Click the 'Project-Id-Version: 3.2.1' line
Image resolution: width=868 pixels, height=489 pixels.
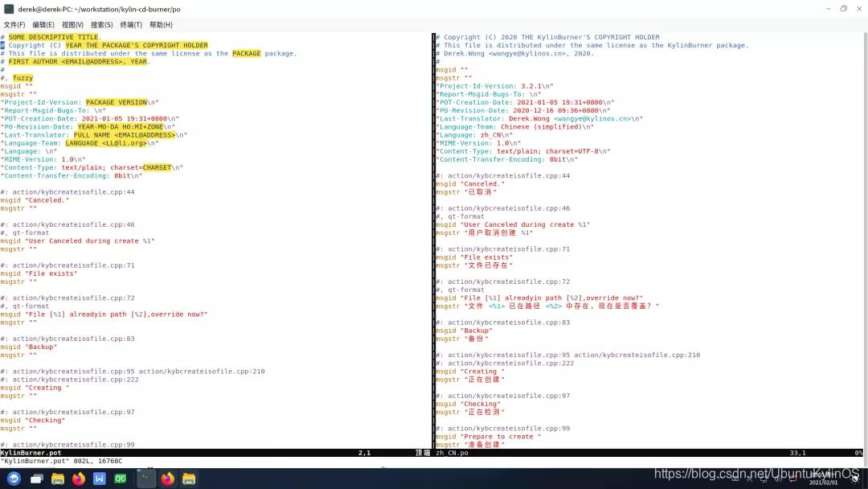point(494,86)
